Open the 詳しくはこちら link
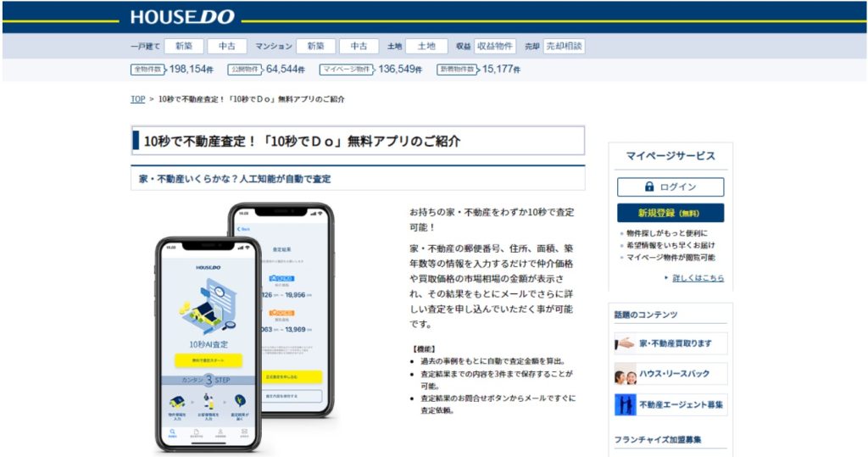Viewport: 868px width, 457px height. click(x=698, y=278)
